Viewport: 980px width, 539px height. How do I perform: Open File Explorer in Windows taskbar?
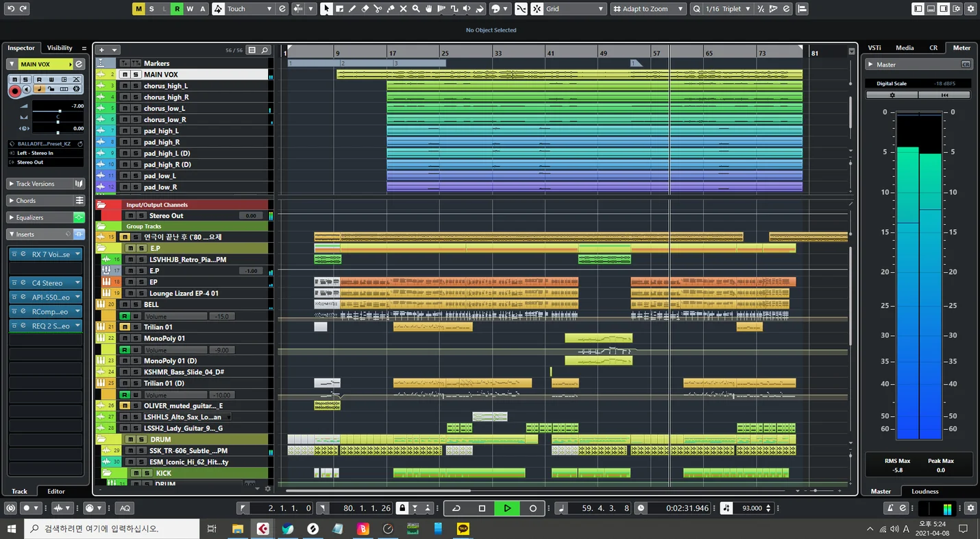pos(237,529)
